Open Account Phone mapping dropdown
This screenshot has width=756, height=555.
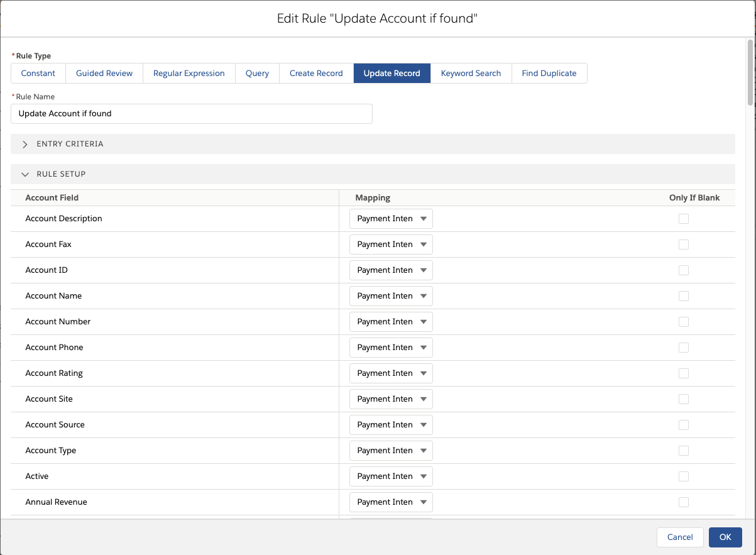click(391, 348)
